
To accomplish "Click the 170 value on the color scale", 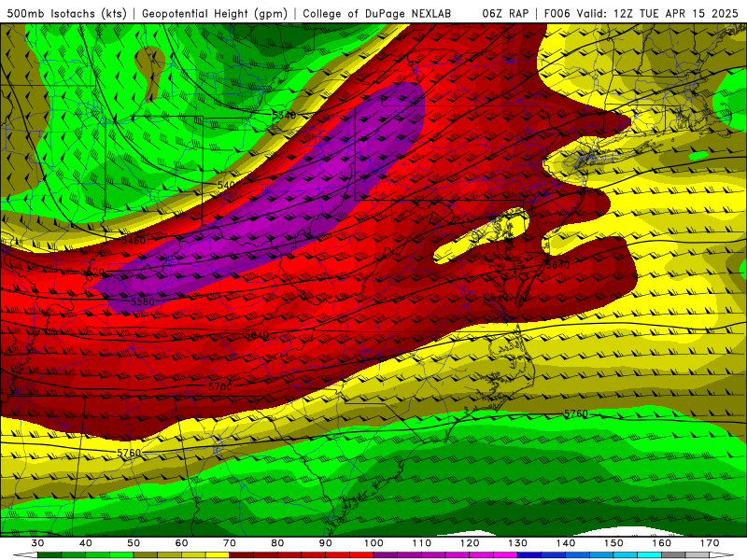I will (x=710, y=543).
